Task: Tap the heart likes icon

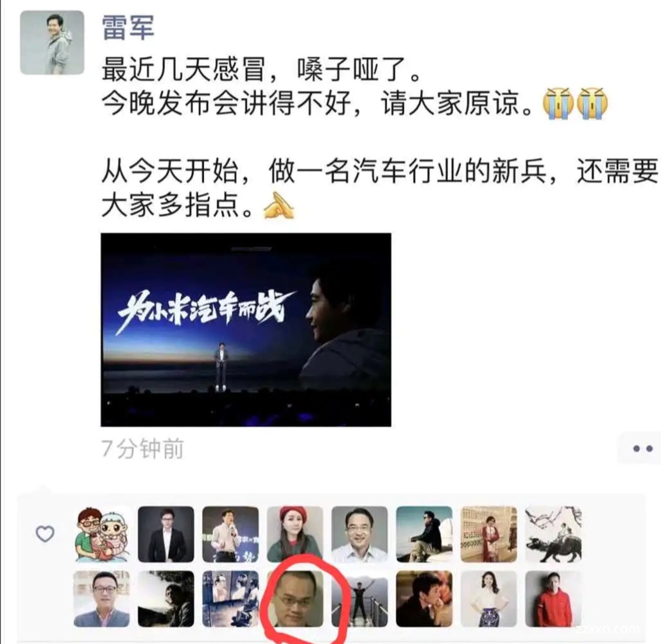Action: [x=45, y=534]
